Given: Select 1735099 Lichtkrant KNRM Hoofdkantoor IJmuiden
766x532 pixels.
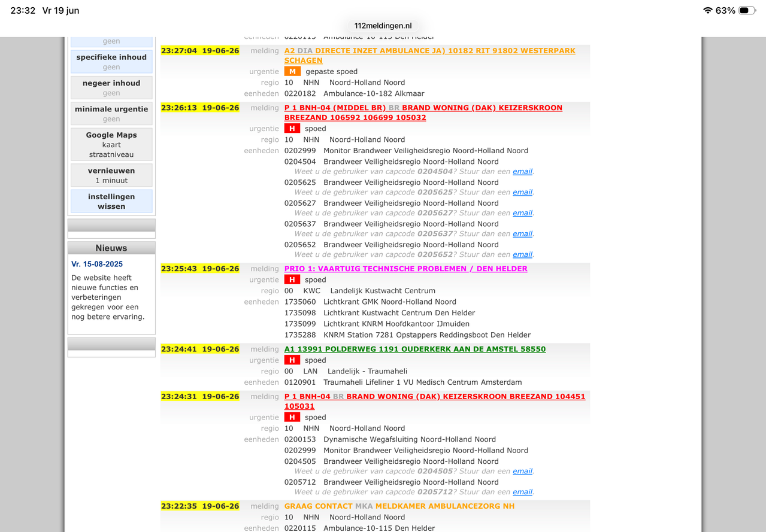Looking at the screenshot, I should [x=377, y=324].
